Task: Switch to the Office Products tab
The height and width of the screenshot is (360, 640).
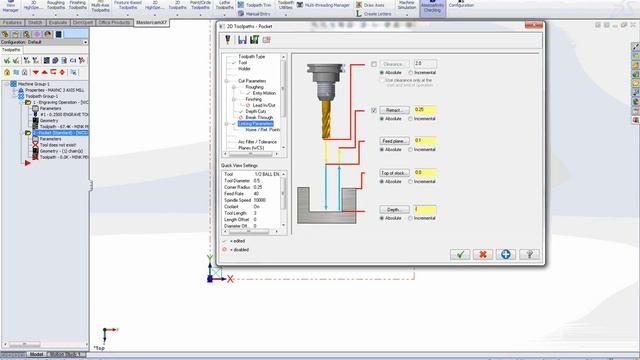Action: point(114,22)
